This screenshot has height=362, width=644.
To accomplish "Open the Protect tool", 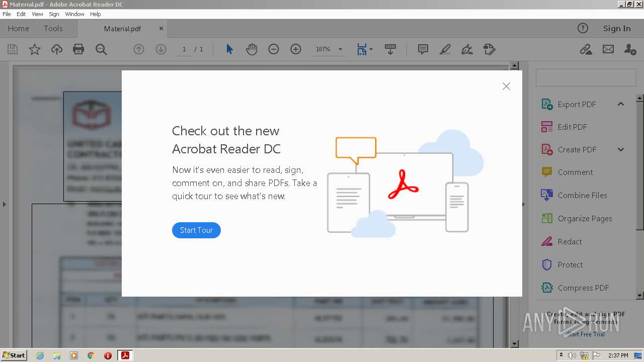I will 570,264.
